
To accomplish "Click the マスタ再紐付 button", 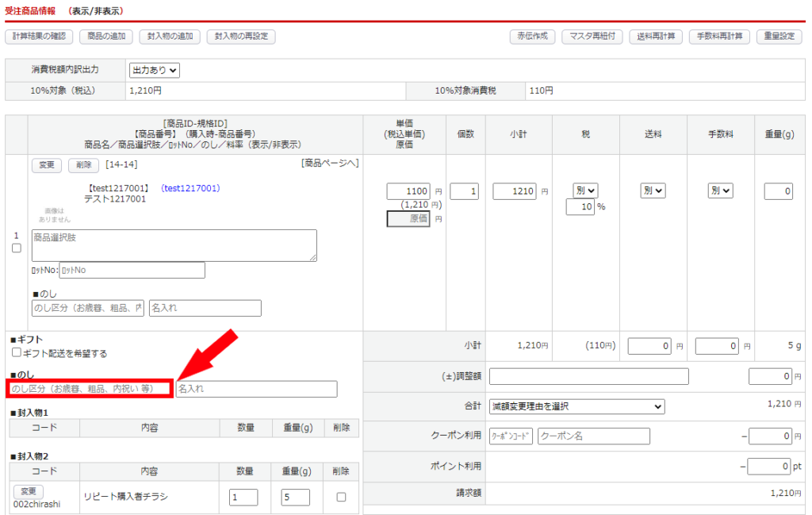I will [592, 37].
